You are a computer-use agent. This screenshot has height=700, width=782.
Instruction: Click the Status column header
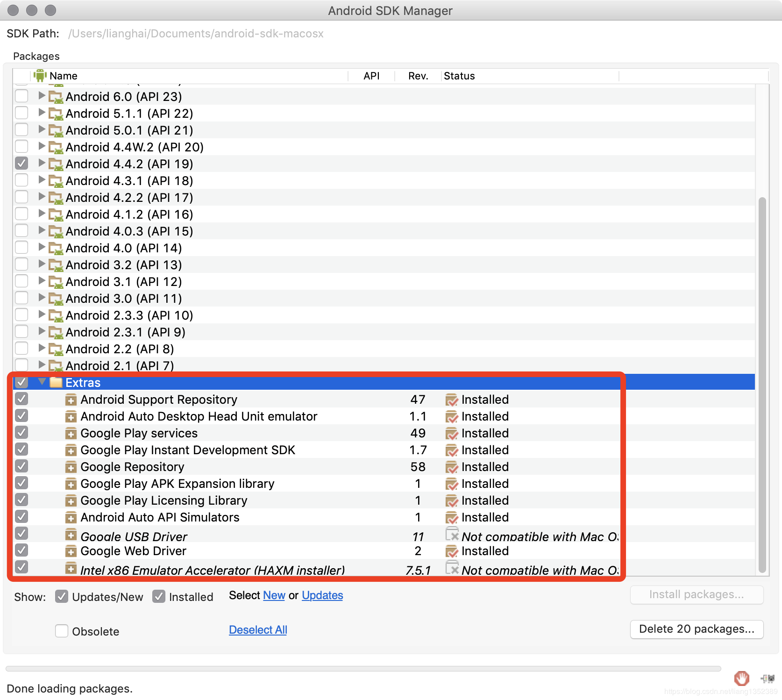[x=530, y=76]
